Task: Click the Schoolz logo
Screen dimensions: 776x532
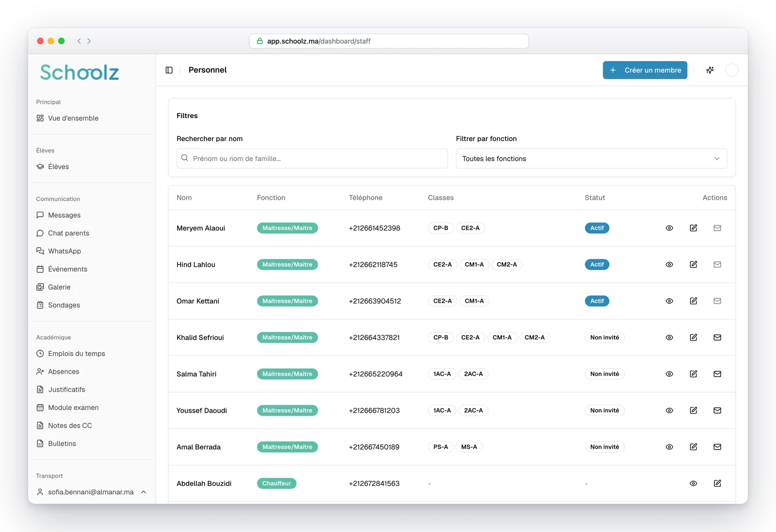Action: (x=80, y=72)
